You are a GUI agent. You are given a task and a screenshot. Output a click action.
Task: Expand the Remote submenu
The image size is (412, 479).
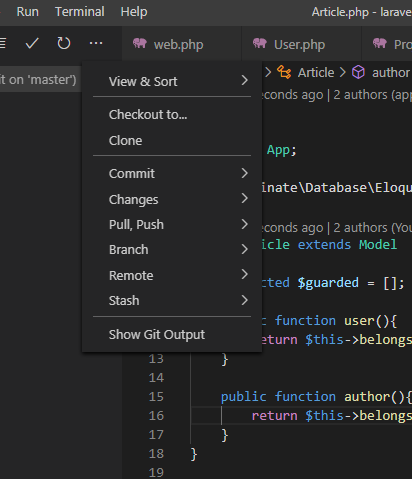pos(172,275)
